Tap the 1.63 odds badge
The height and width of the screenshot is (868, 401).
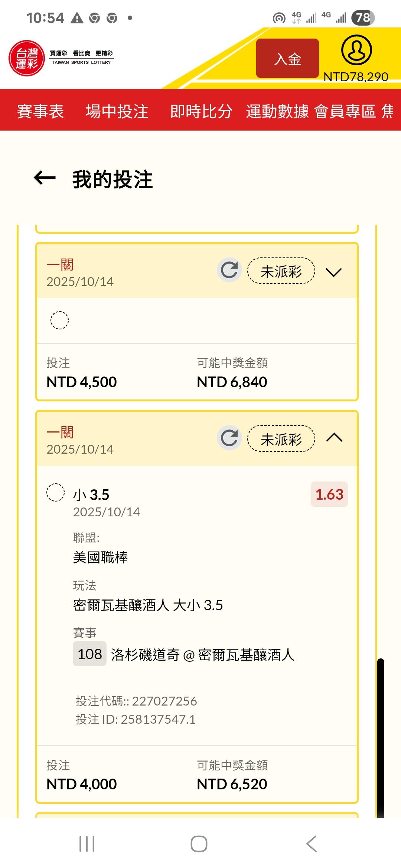pos(329,494)
